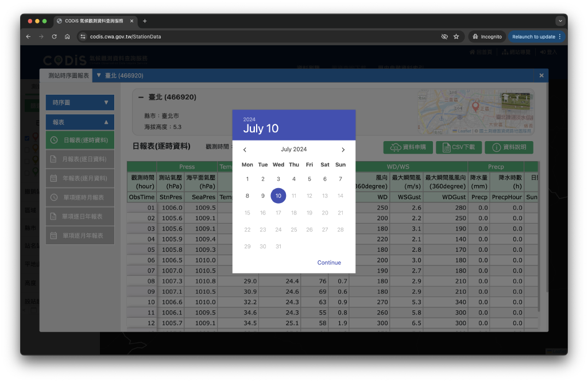
Task: Bookmark this page with the star icon
Action: click(456, 37)
